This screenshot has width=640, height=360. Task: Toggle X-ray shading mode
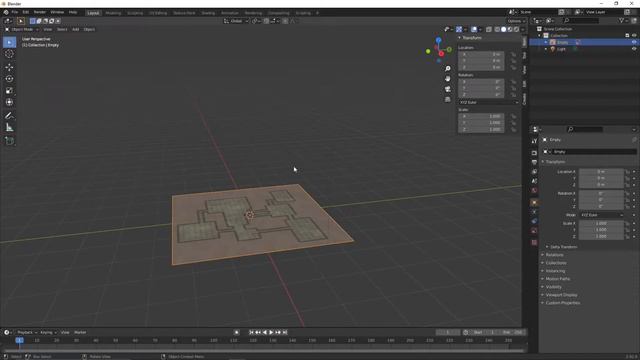(489, 29)
